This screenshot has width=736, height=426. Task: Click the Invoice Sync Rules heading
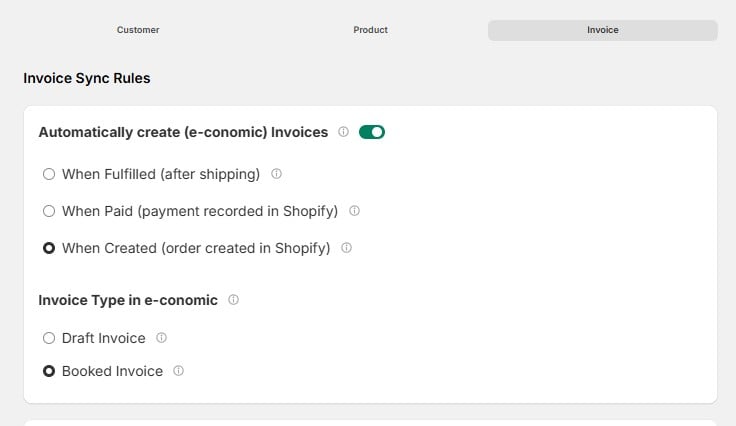click(x=87, y=78)
